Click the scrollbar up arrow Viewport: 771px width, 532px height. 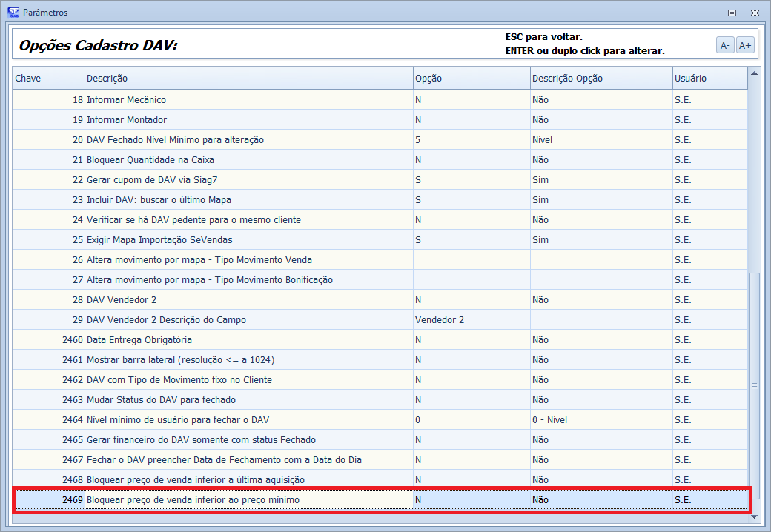[755, 73]
